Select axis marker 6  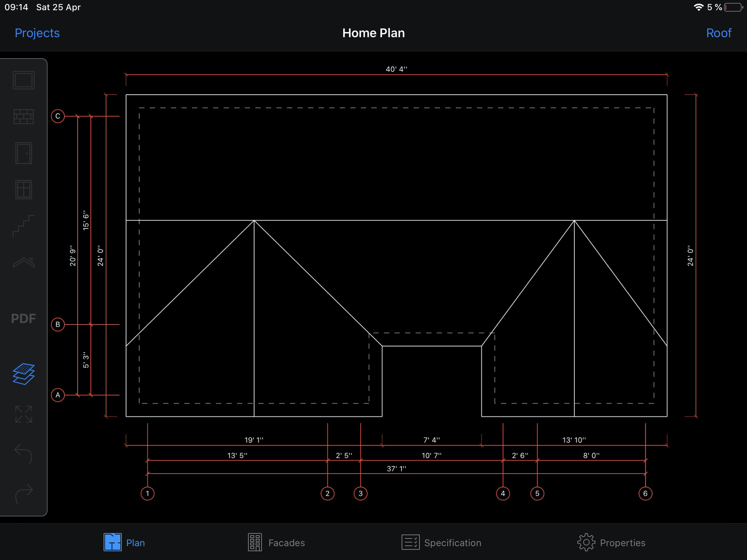click(x=645, y=493)
